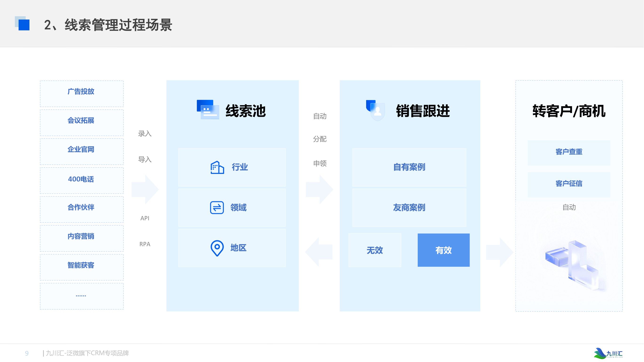Click the '导入' label
The height and width of the screenshot is (362, 644).
pyautogui.click(x=145, y=159)
